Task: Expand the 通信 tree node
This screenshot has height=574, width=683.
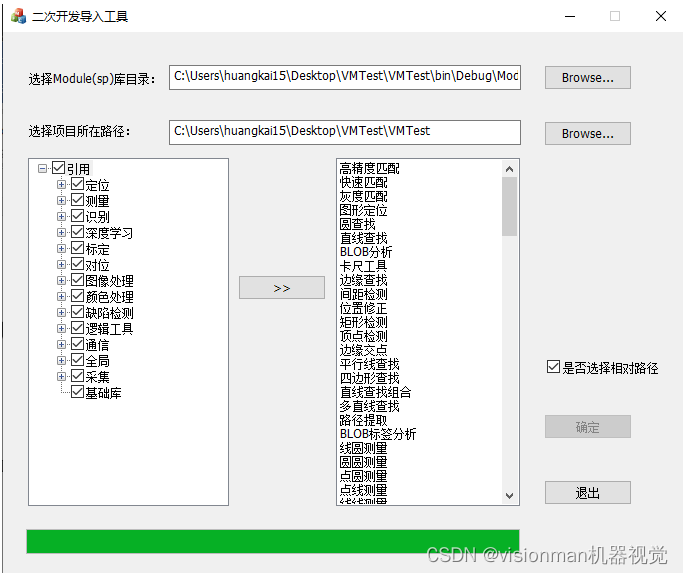Action: click(x=61, y=344)
